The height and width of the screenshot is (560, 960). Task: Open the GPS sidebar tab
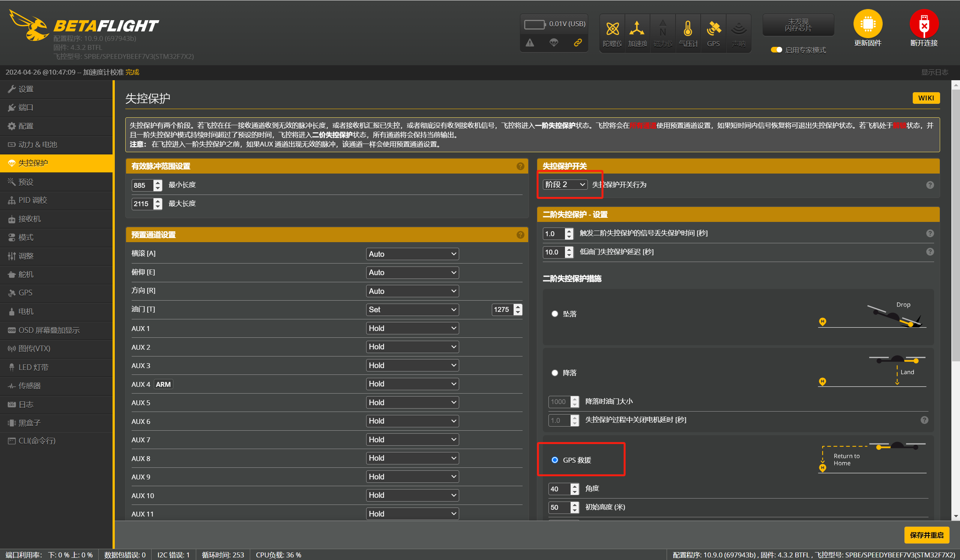[x=56, y=293]
